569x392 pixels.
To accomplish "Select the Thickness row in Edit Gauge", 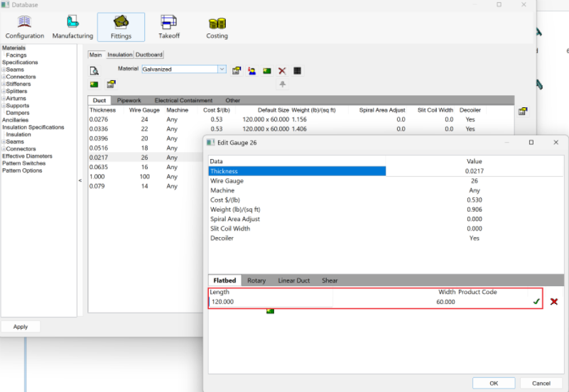I will 386,171.
